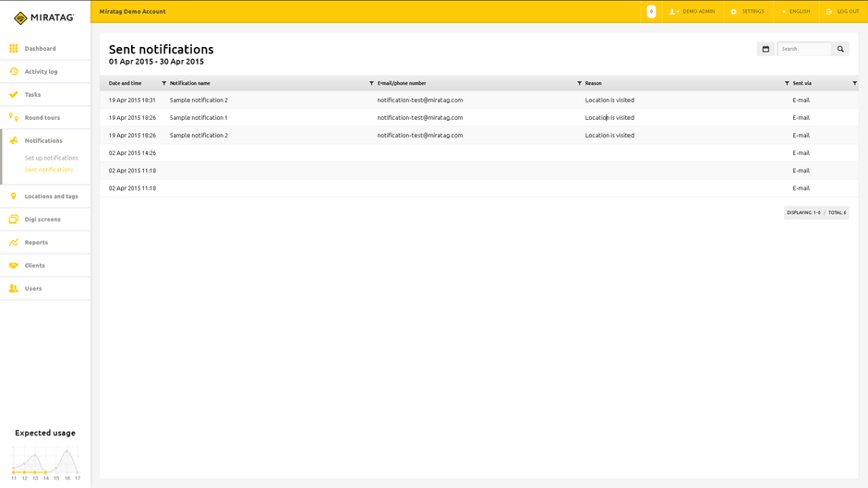Screen dimensions: 868x488
Task: Open the Tasks section
Action: [32, 95]
